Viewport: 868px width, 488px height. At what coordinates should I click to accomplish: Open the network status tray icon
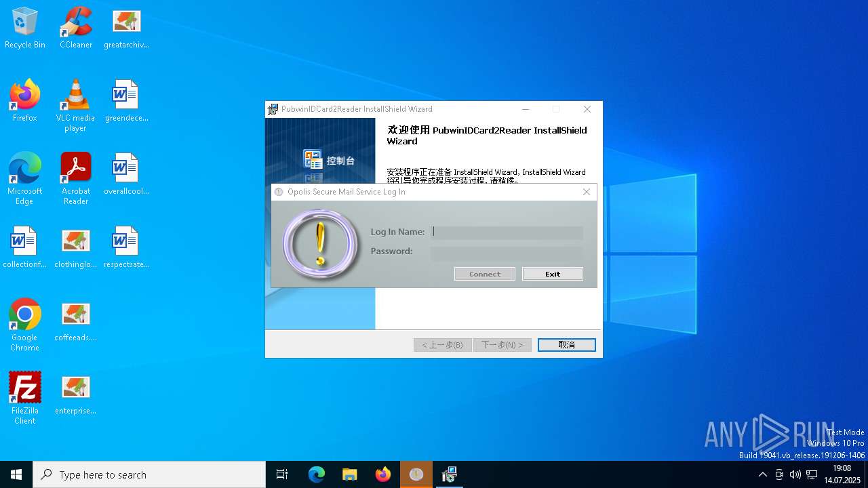[x=812, y=474]
